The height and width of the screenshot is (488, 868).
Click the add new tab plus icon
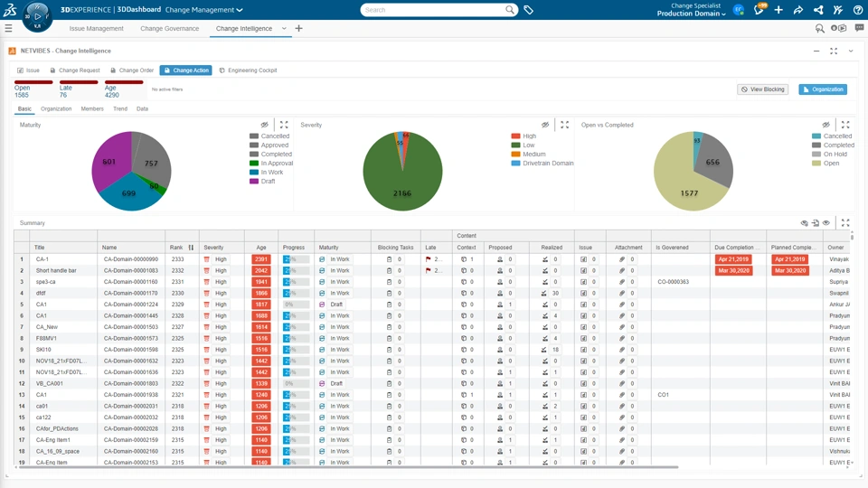click(299, 28)
